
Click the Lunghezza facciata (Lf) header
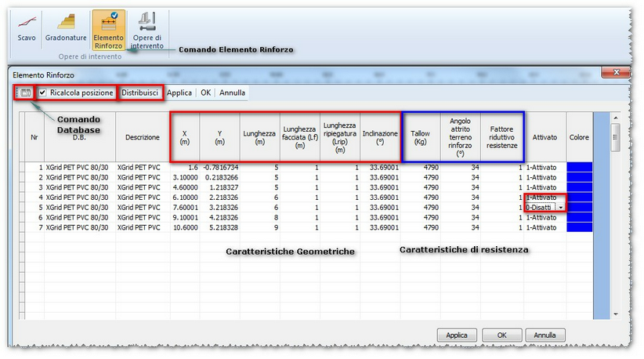pos(300,137)
